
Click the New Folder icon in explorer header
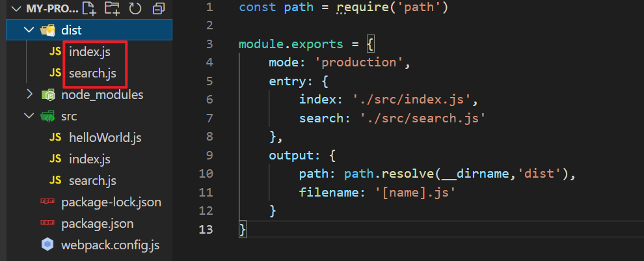pos(112,8)
